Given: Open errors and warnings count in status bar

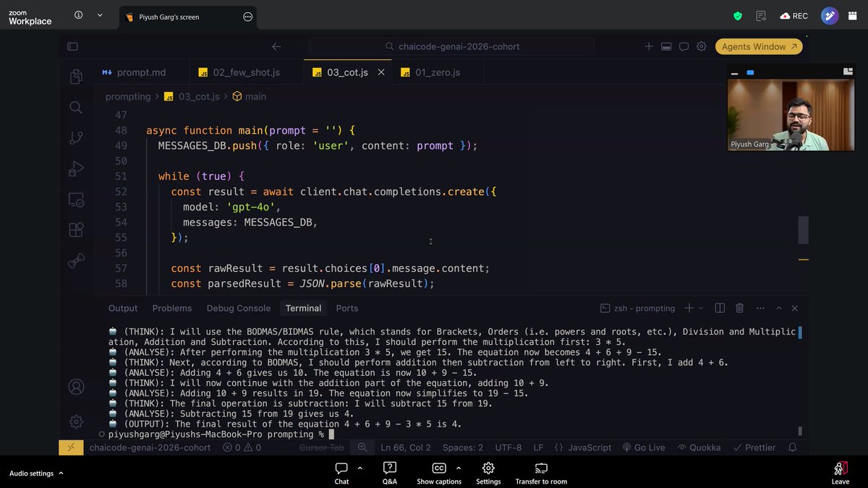Looking at the screenshot, I should [242, 448].
